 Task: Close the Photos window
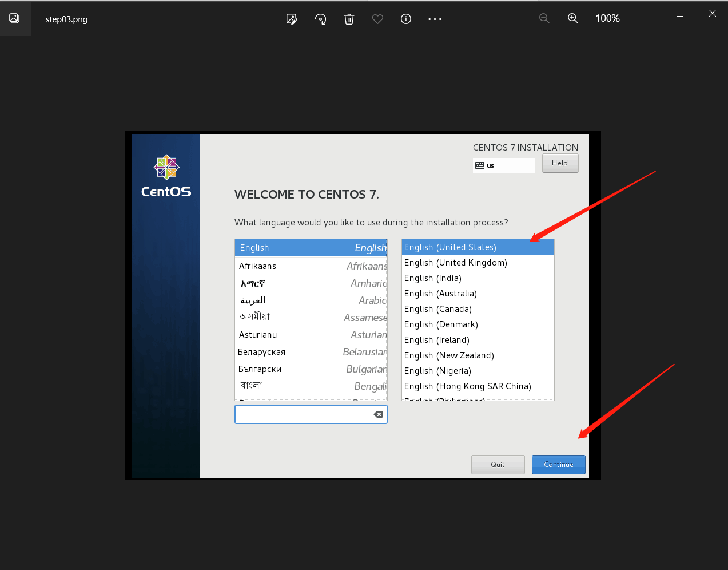713,13
